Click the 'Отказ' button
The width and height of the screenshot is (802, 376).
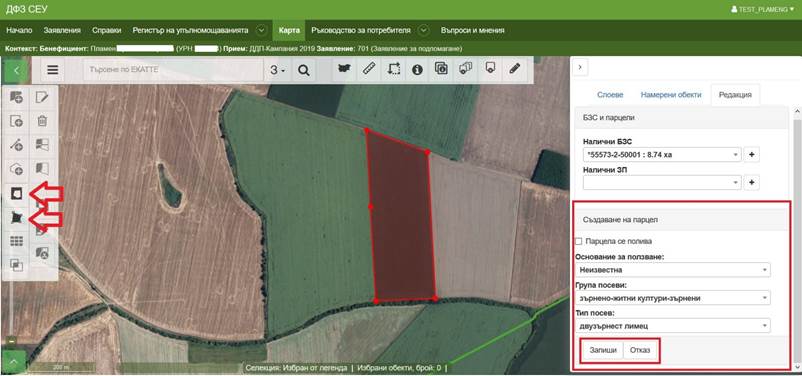pos(640,351)
